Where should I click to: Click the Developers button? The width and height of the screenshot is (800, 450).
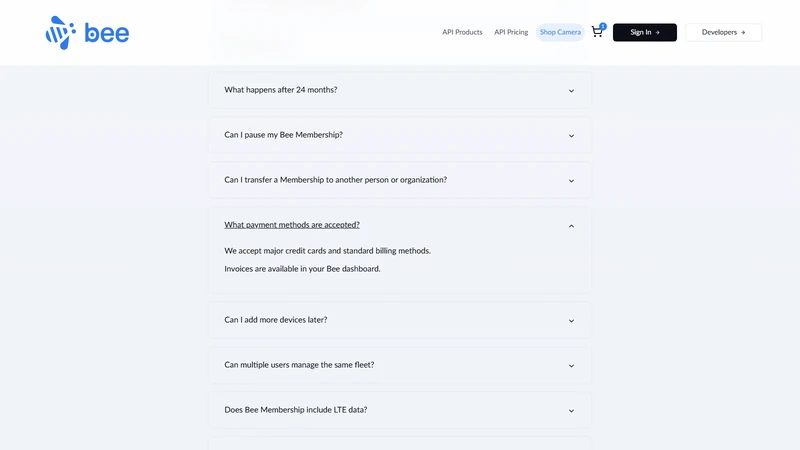tap(723, 32)
